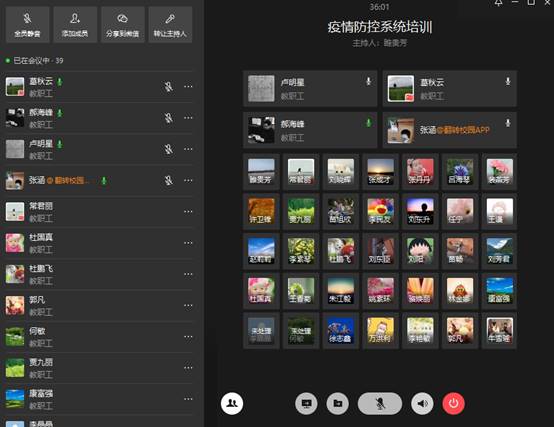Click microphone icon on 卢明星 speaker card

[x=368, y=82]
